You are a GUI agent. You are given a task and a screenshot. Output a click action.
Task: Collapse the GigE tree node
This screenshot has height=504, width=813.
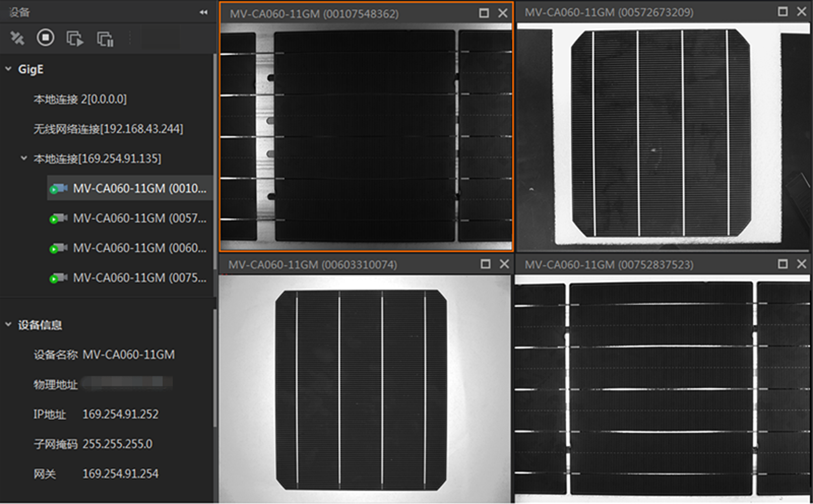click(8, 69)
